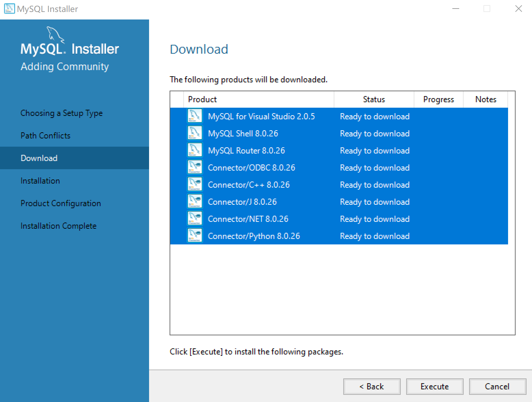Close the MySQL Installer window
This screenshot has width=532, height=402.
(x=519, y=9)
